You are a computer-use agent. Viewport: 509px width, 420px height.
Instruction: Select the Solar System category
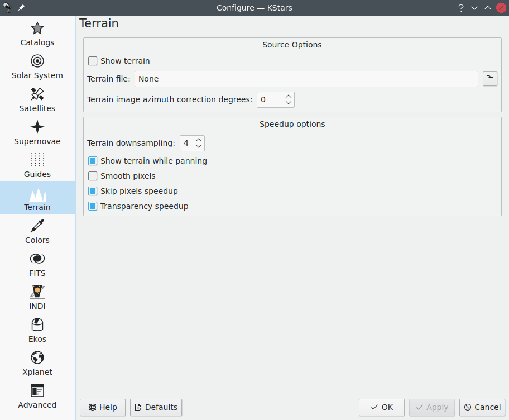pyautogui.click(x=37, y=66)
